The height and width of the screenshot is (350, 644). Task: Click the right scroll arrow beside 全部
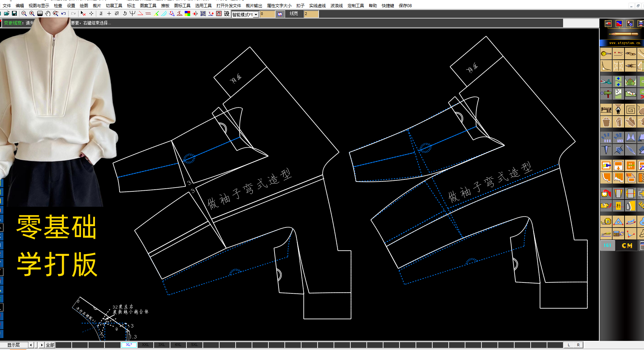42,345
